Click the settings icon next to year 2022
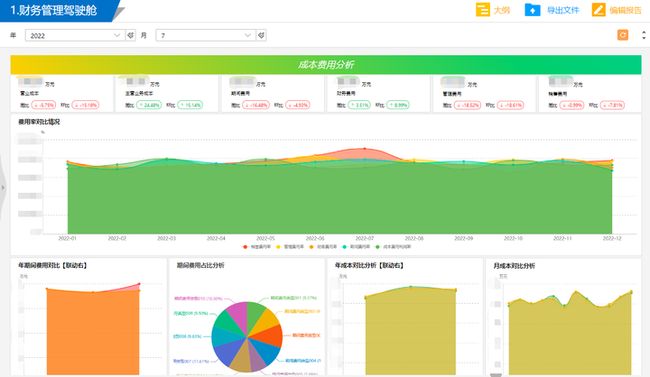Image resolution: width=650 pixels, height=377 pixels. click(x=131, y=35)
